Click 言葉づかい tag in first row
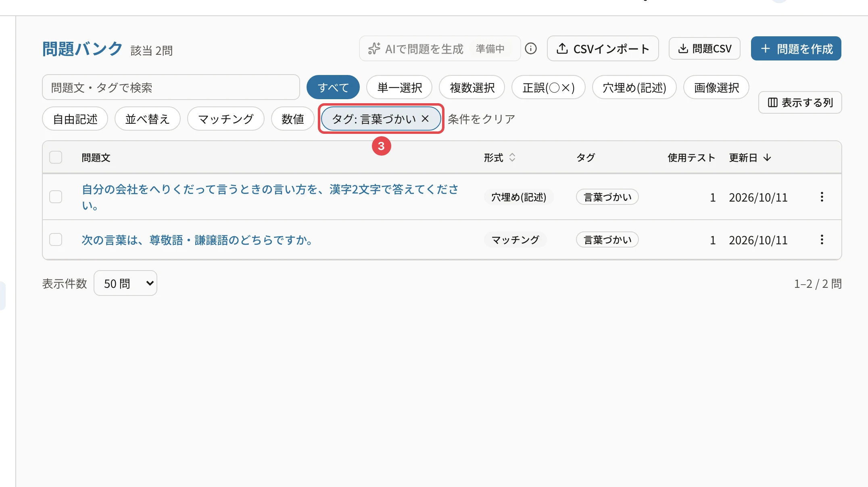The height and width of the screenshot is (487, 868). pos(607,197)
